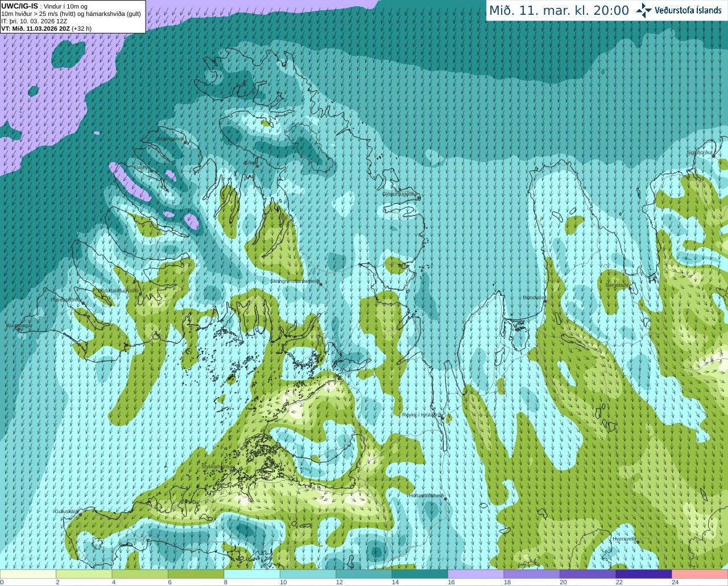The height and width of the screenshot is (586, 728).
Task: Click the Veðurstofa Íslands logo icon
Action: [x=644, y=10]
